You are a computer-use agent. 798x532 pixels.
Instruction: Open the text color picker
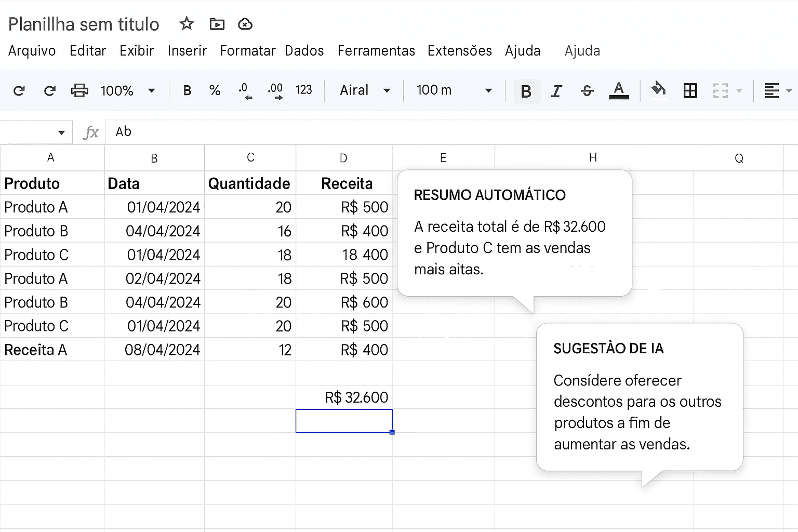[619, 90]
